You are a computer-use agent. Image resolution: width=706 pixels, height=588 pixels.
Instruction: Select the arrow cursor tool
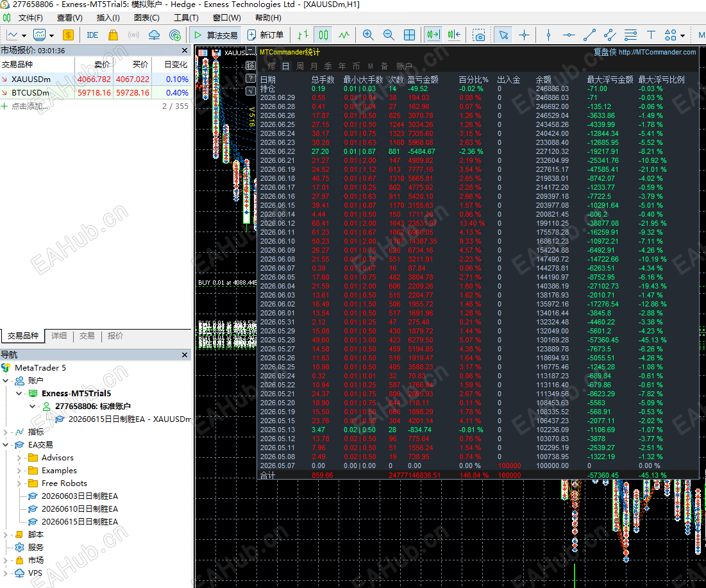(x=503, y=35)
